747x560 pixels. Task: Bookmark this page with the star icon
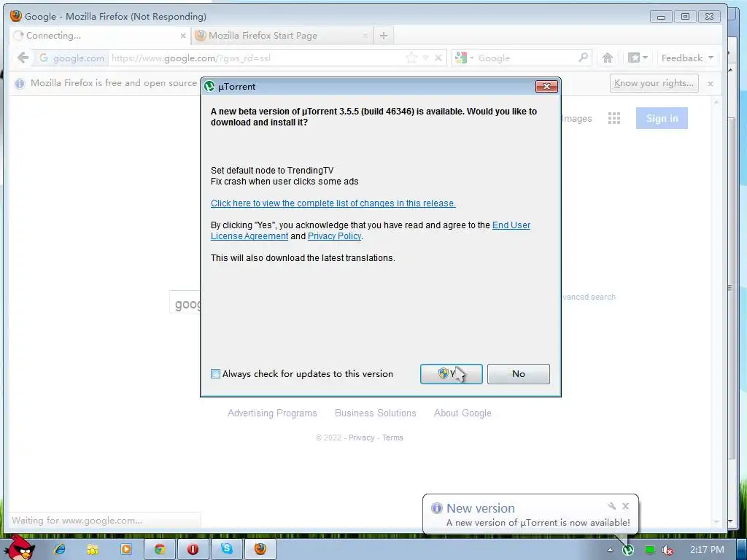(x=411, y=58)
